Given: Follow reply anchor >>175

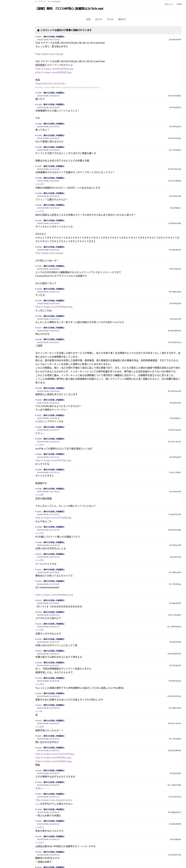Looking at the screenshot, I should point(40,211).
